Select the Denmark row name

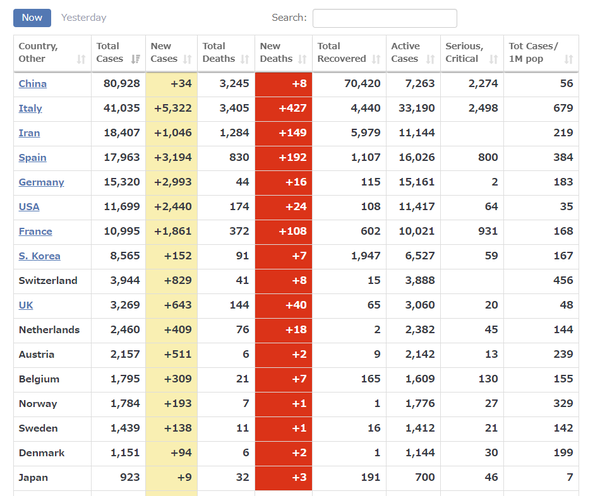pos(42,453)
